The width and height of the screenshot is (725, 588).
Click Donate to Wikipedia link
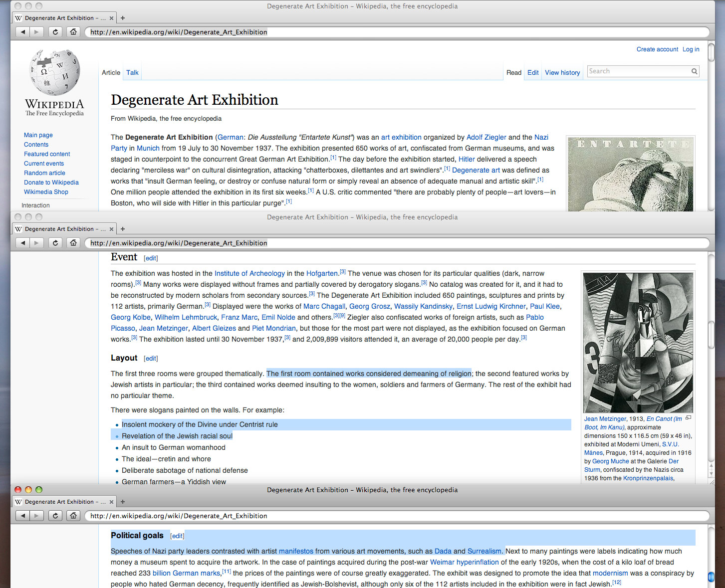pyautogui.click(x=51, y=183)
